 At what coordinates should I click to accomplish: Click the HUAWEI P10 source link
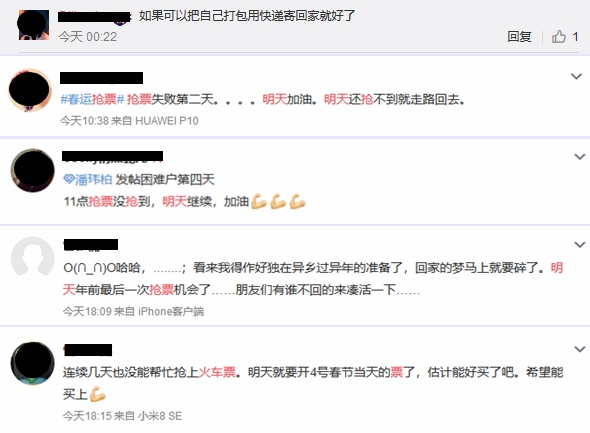(x=167, y=121)
